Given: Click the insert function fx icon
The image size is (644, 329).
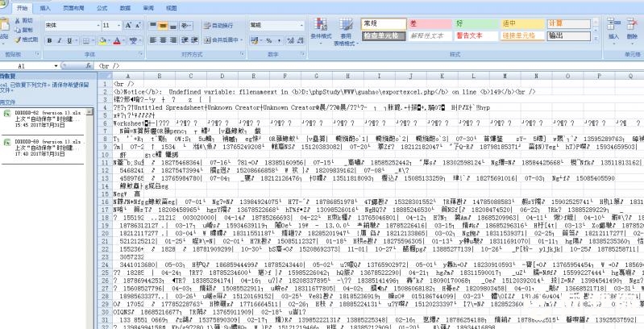Looking at the screenshot, I should pos(88,65).
